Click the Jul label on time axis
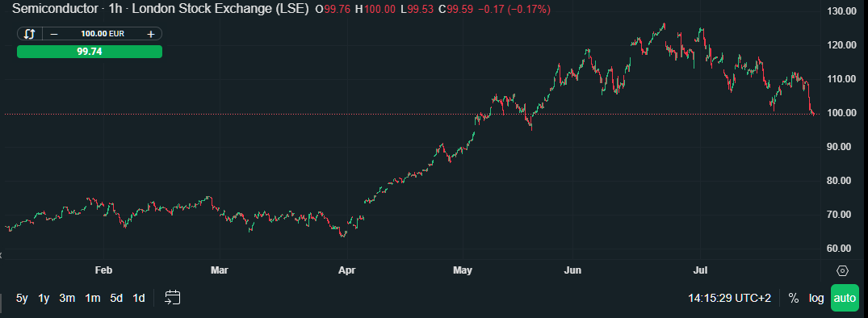 (701, 270)
